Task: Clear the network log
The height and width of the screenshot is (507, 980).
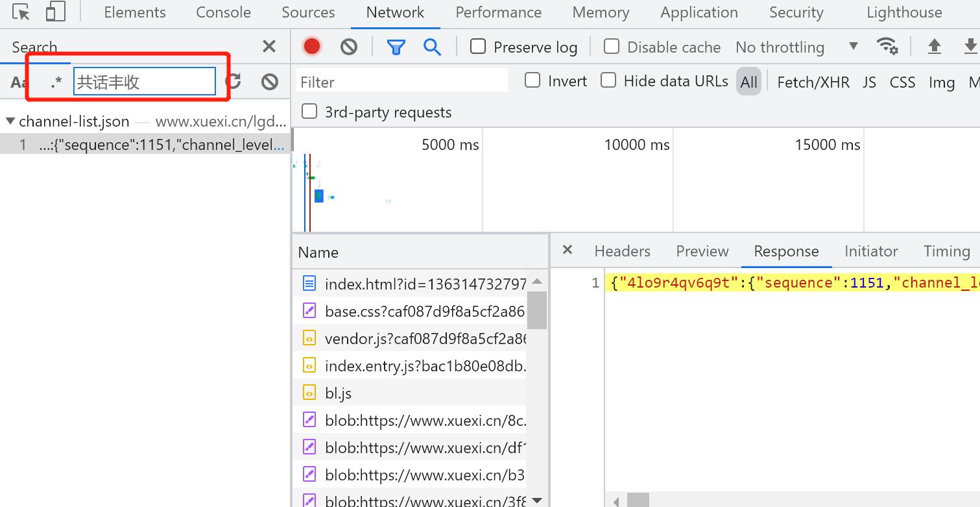Action: coord(349,46)
